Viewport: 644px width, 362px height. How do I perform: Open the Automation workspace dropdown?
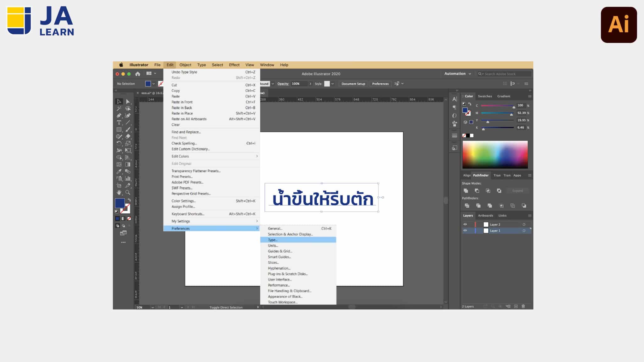click(457, 74)
